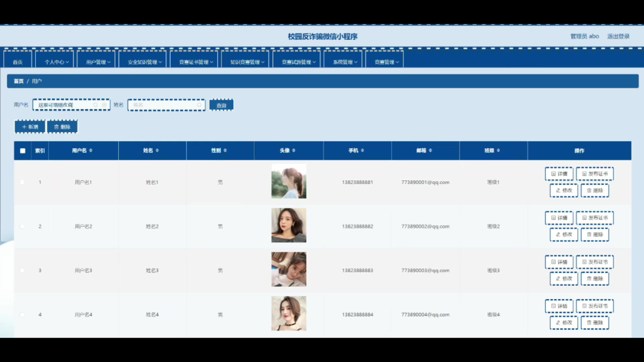The image size is (644, 362).
Task: Click 退出登录 link
Action: pyautogui.click(x=618, y=36)
